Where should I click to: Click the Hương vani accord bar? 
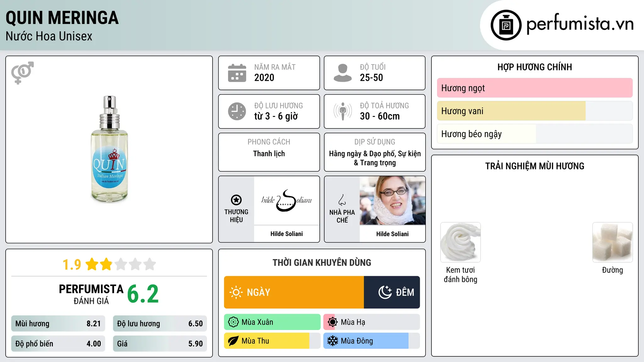tap(535, 111)
